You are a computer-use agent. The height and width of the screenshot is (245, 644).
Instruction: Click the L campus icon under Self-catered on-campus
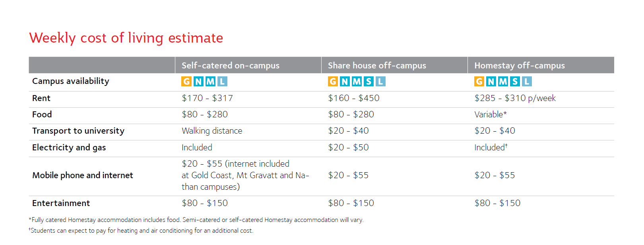click(222, 82)
